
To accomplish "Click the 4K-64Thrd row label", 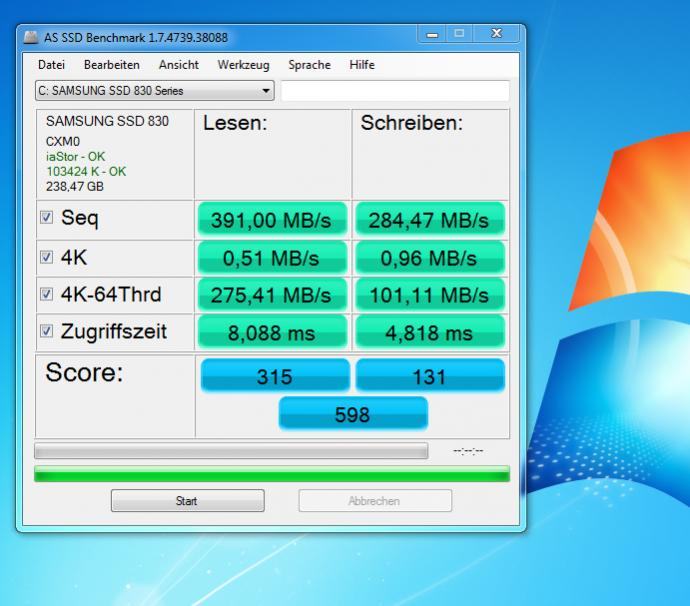I will tap(111, 294).
